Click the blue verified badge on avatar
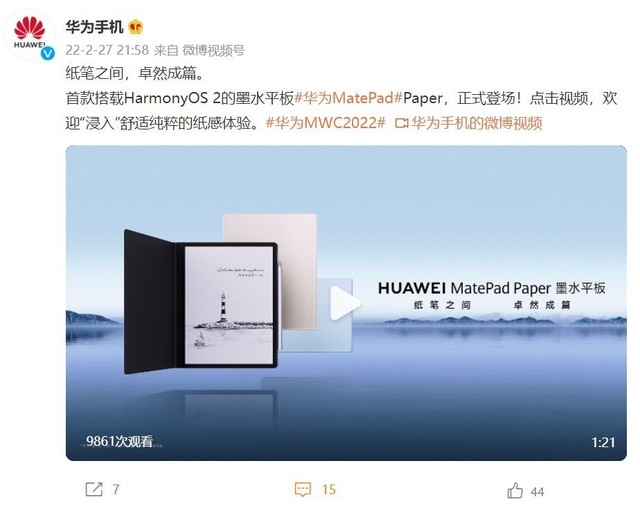The height and width of the screenshot is (506, 640). (48, 53)
